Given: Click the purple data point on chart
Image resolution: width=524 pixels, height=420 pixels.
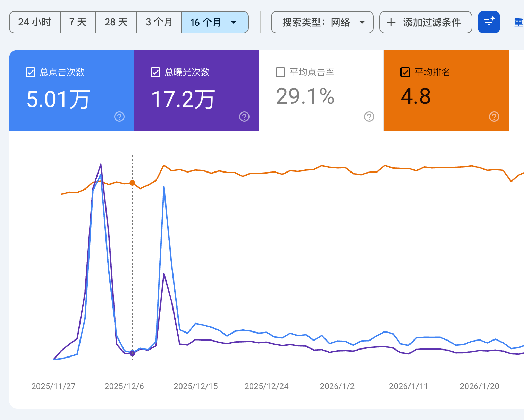Looking at the screenshot, I should point(132,353).
